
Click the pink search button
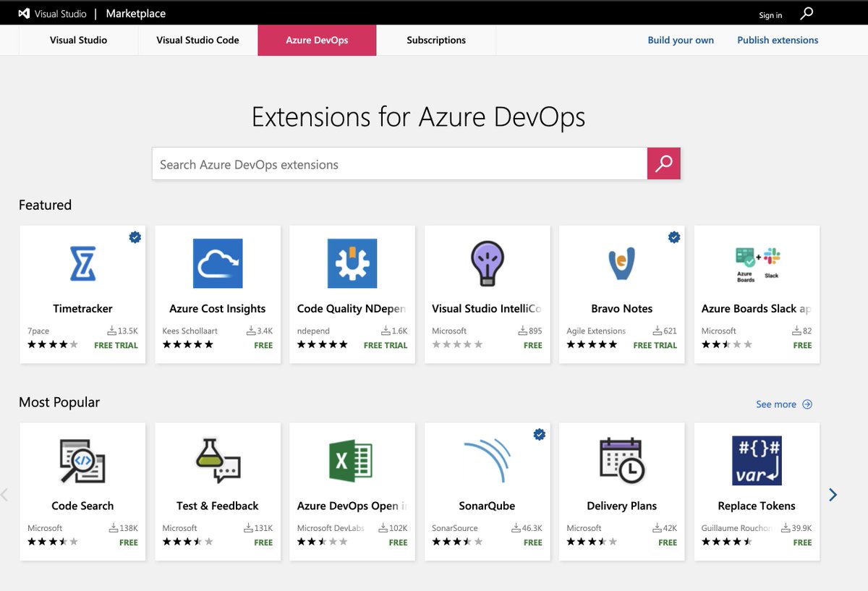[x=664, y=163]
